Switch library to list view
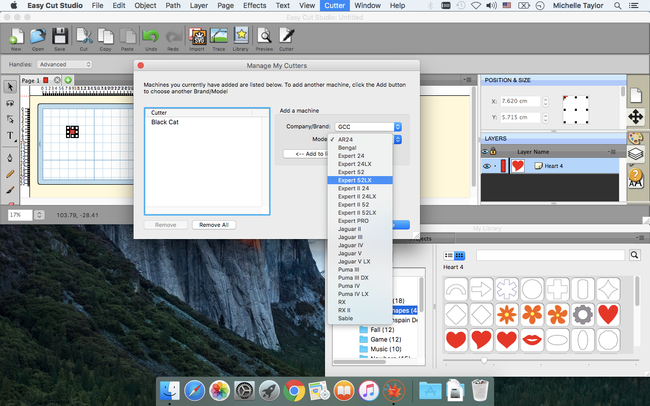 click(x=449, y=255)
